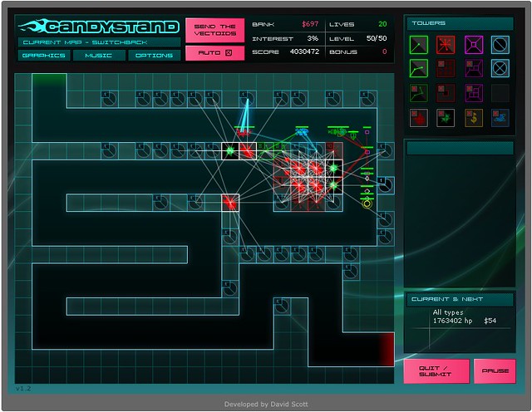Click the Developed by David Scott credit
Screen dimensions: 532x412
point(266,405)
